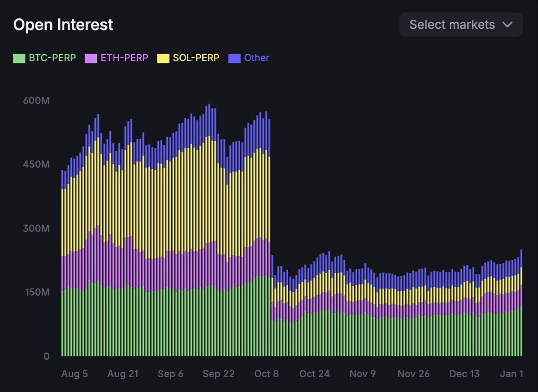This screenshot has width=538, height=392.
Task: Click the tallest bar near Sep 22
Action: point(209,224)
